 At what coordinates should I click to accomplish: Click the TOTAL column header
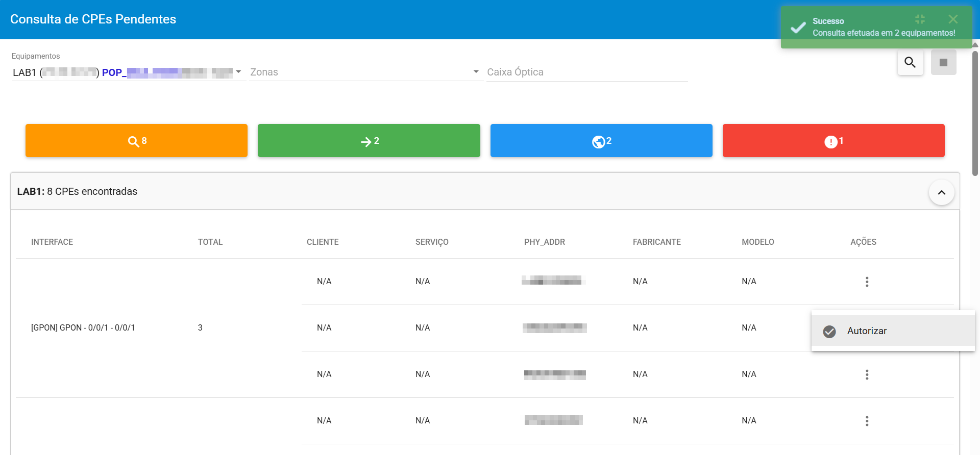pyautogui.click(x=210, y=242)
